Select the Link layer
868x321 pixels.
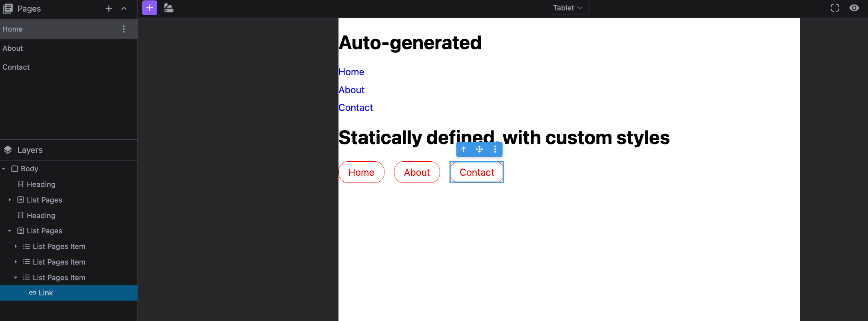click(69, 293)
